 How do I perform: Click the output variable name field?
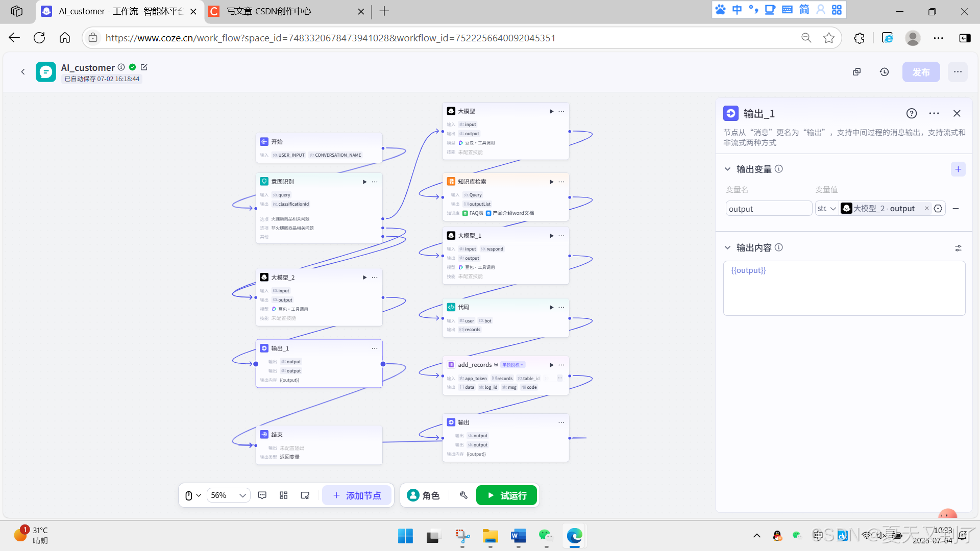[768, 209]
